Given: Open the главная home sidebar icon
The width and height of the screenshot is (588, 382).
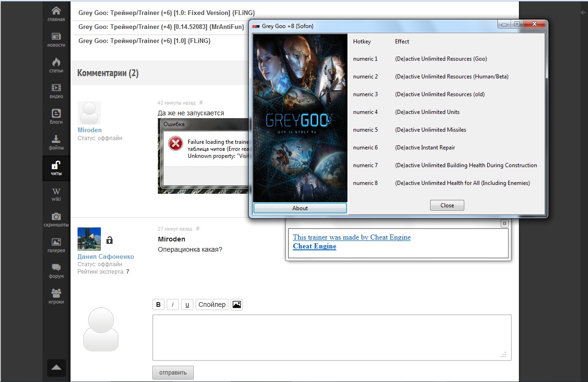Looking at the screenshot, I should tap(56, 14).
